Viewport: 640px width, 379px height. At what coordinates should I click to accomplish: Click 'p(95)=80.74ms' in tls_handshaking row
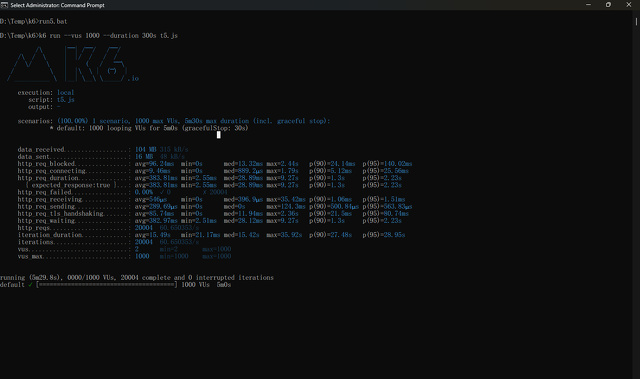(385, 214)
